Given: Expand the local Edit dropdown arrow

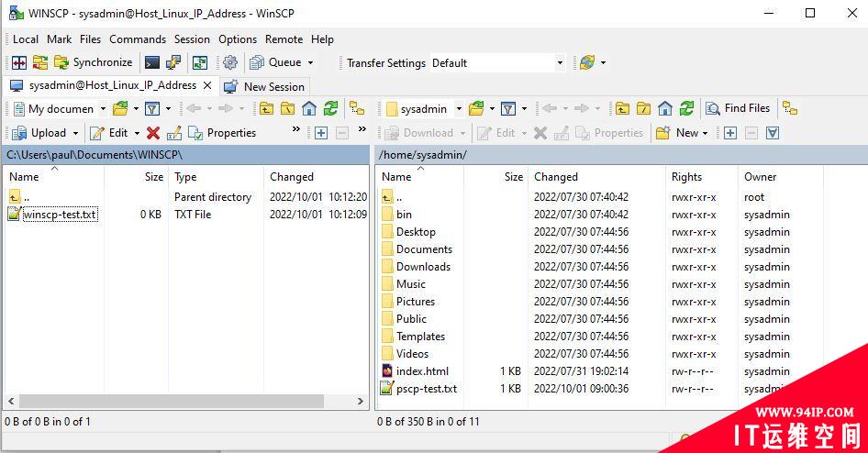Looking at the screenshot, I should (137, 133).
